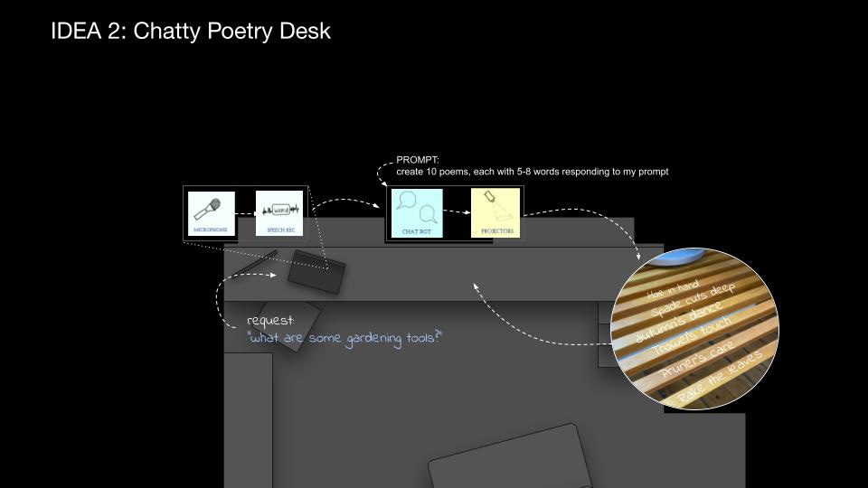This screenshot has width=868, height=488.
Task: Click the slide title 'IDEA 2: Chatty Poetry Desk'
Action: pyautogui.click(x=191, y=31)
